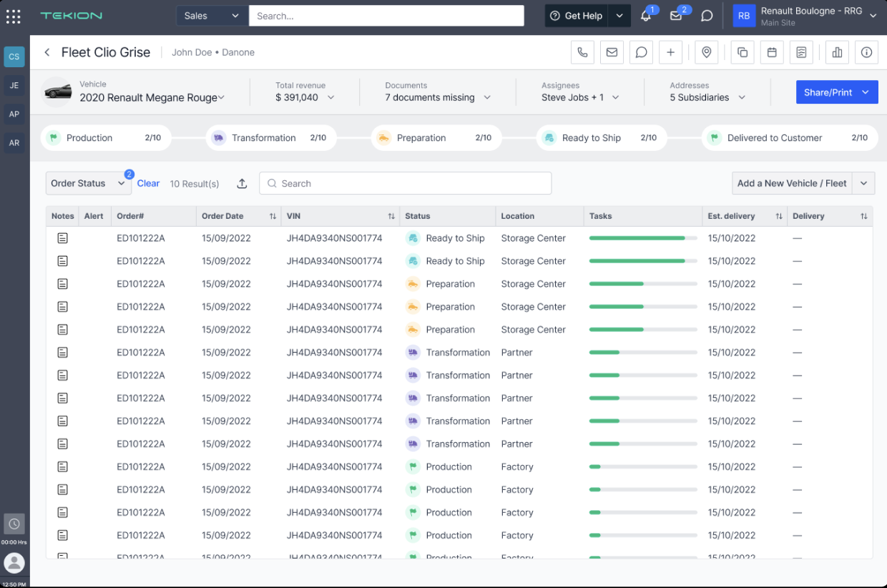887x588 pixels.
Task: Click the Share/Print button
Action: [828, 92]
